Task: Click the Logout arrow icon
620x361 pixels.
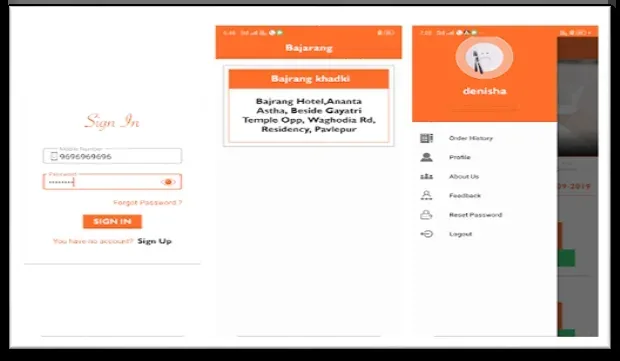Action: point(426,234)
